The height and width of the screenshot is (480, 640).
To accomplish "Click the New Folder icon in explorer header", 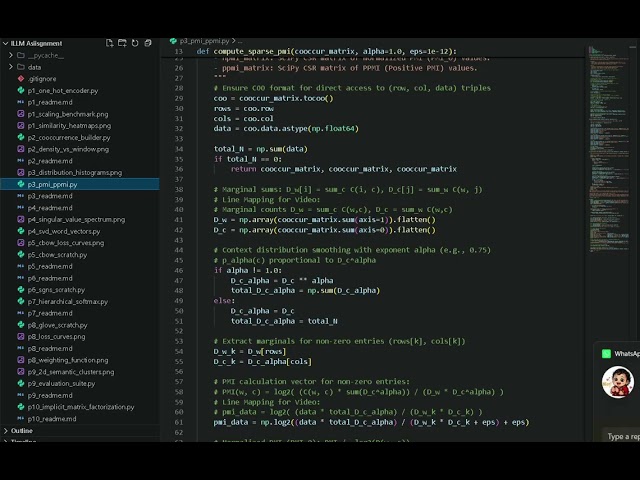I will [x=122, y=43].
